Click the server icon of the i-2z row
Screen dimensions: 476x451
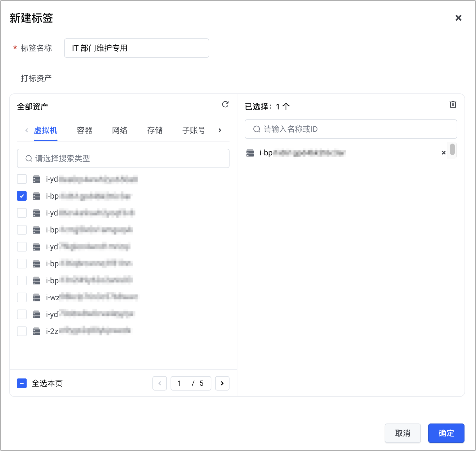tap(36, 331)
